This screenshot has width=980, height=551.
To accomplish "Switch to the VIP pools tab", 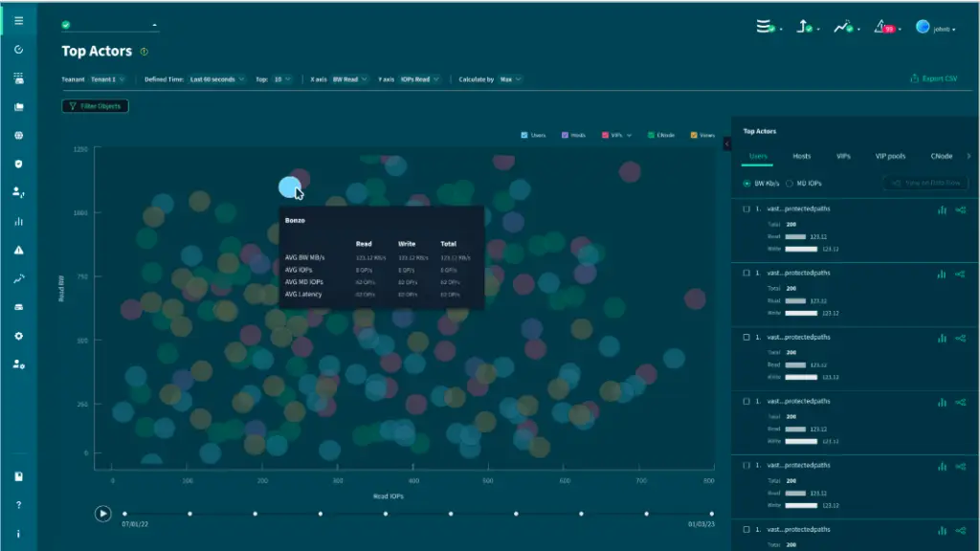I will point(889,155).
